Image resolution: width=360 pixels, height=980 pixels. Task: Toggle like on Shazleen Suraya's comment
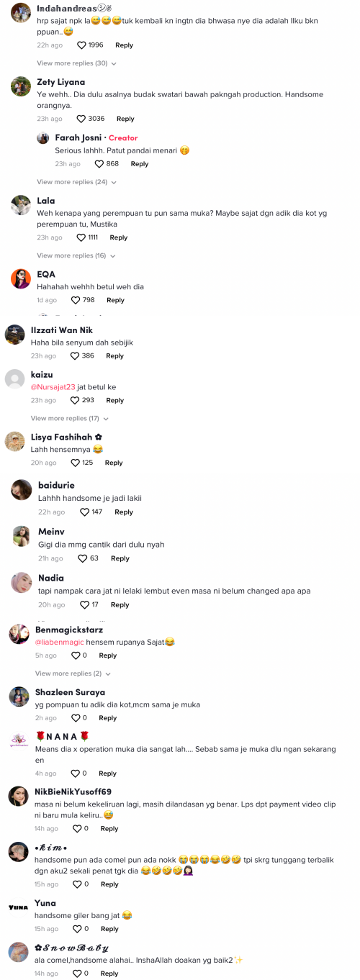tap(76, 718)
